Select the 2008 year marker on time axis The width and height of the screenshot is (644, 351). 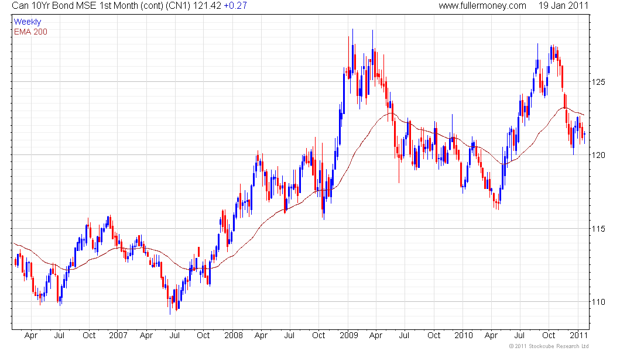[x=233, y=336]
